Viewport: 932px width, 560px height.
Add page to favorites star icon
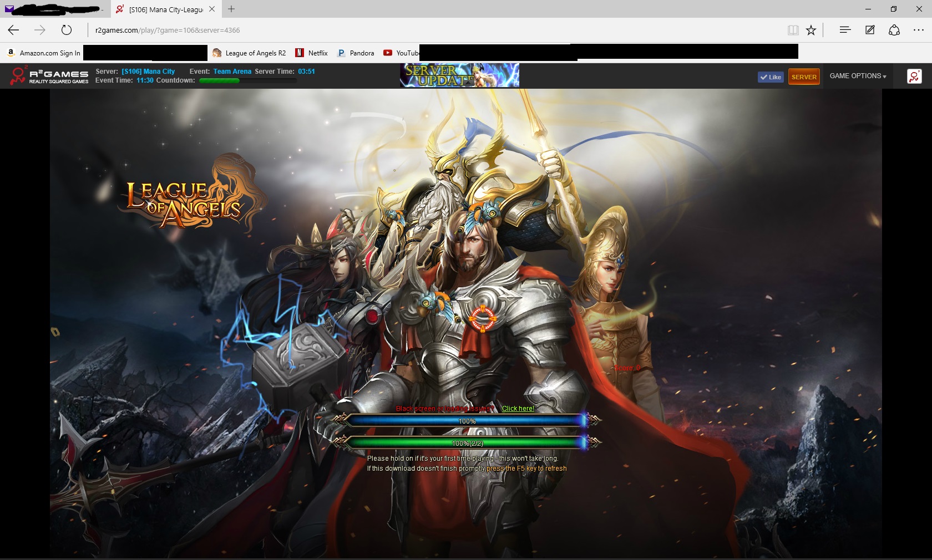[x=811, y=30]
